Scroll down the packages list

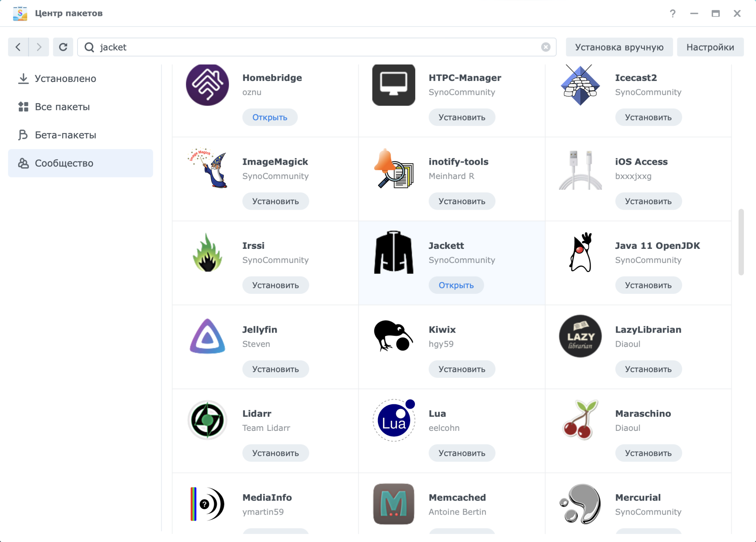click(x=745, y=440)
